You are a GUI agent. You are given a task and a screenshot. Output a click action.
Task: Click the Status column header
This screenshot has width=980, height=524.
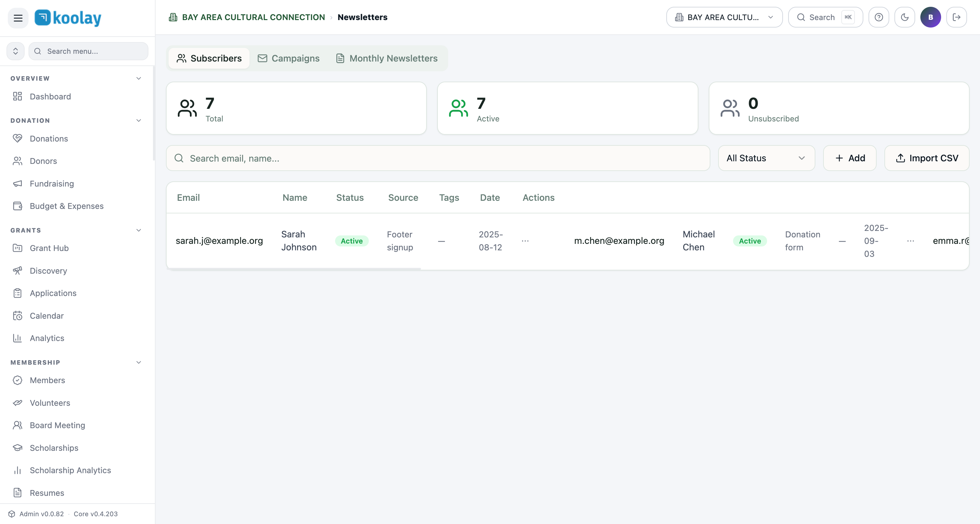[350, 198]
